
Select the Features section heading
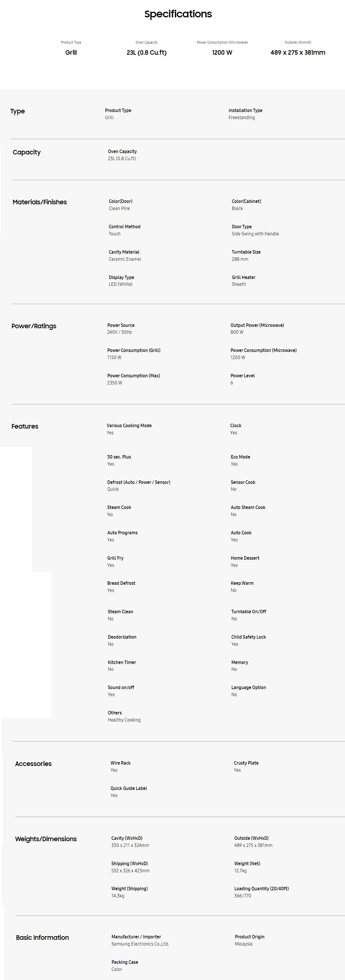[25, 427]
